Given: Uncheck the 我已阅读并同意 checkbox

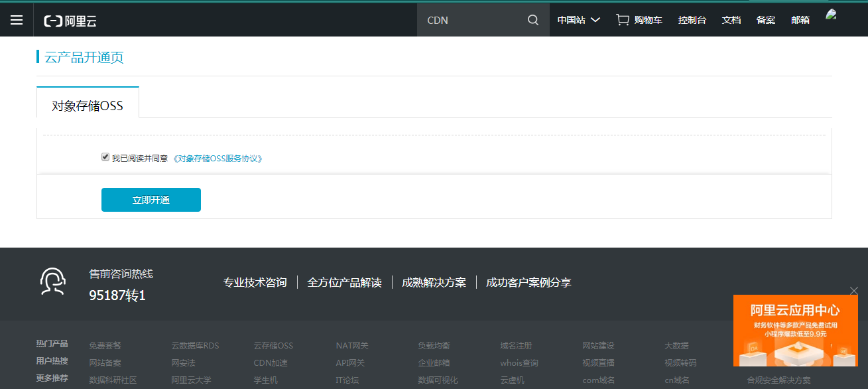Looking at the screenshot, I should click(x=105, y=157).
